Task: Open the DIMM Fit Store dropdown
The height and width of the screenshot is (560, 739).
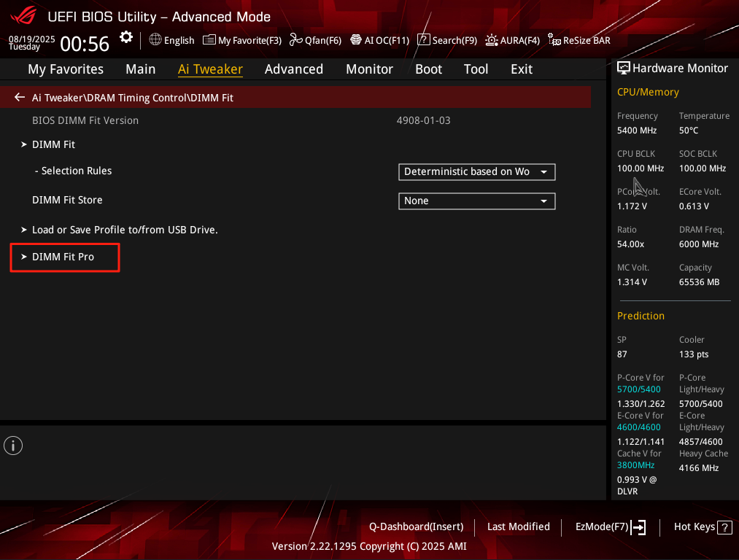Action: tap(476, 201)
